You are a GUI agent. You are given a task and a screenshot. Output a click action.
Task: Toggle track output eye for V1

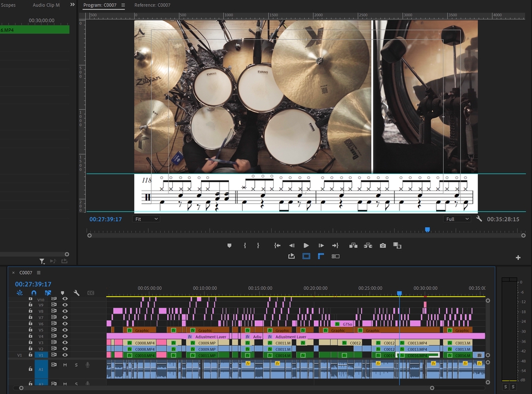[x=65, y=355]
